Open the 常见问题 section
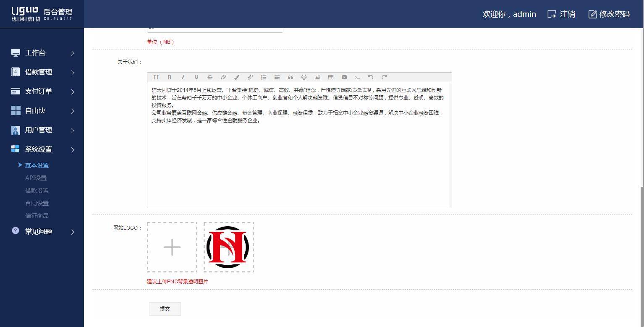Screen dimensions: 644x327 pos(38,231)
